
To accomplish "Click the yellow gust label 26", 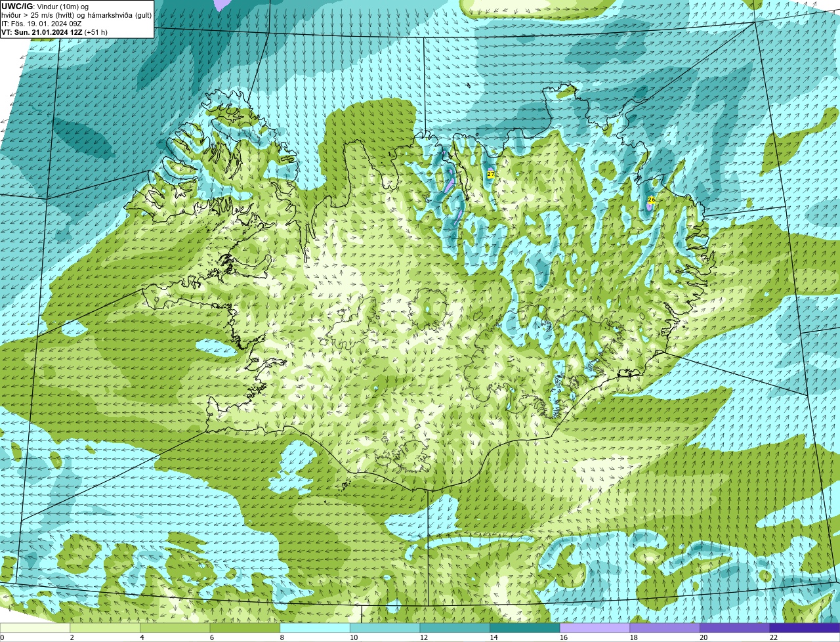I will 651,200.
